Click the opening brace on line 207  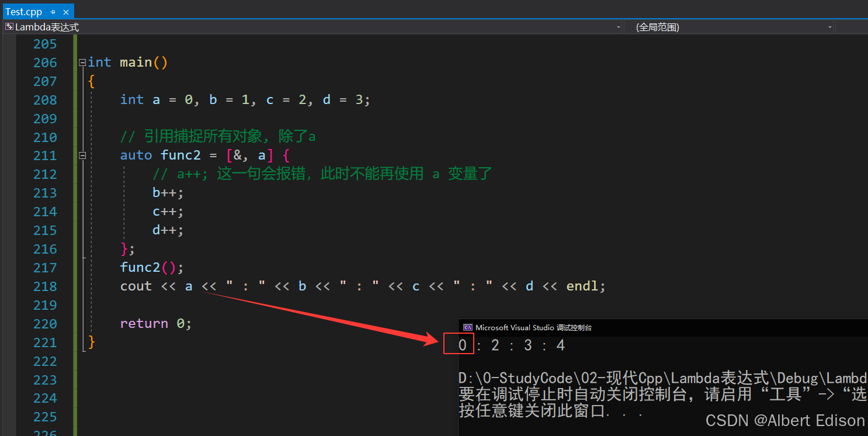click(x=91, y=81)
